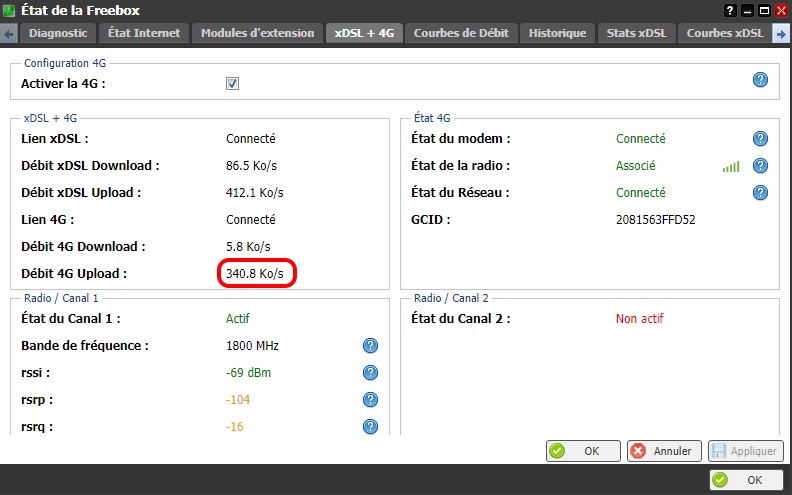Screen dimensions: 792x495
Task: Click the Appliquer button
Action: (x=746, y=451)
